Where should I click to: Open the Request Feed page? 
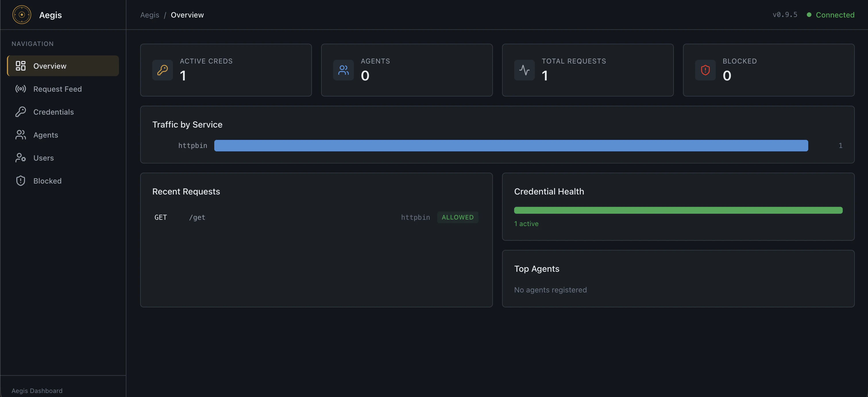point(57,89)
